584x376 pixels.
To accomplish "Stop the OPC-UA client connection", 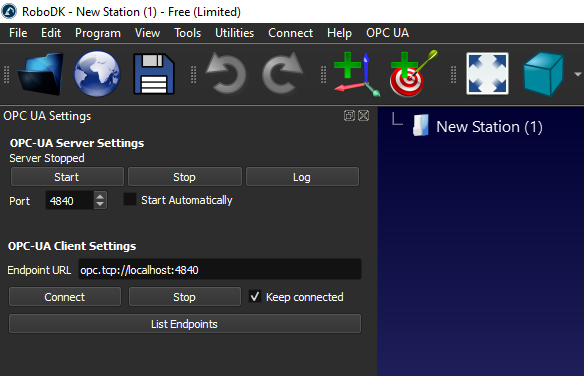I will coord(184,297).
